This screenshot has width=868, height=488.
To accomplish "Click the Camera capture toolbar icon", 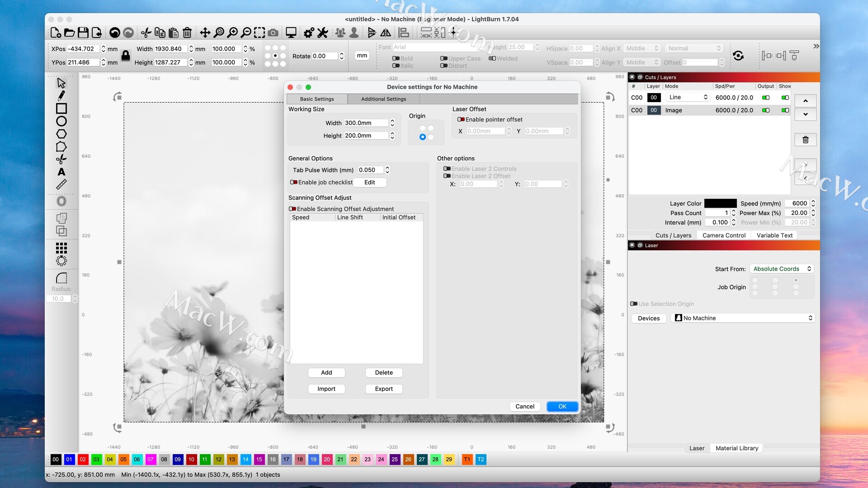I will click(273, 33).
